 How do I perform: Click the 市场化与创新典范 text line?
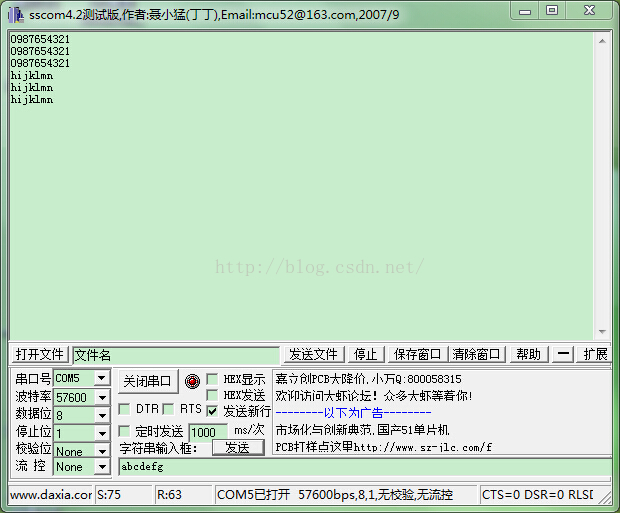363,430
